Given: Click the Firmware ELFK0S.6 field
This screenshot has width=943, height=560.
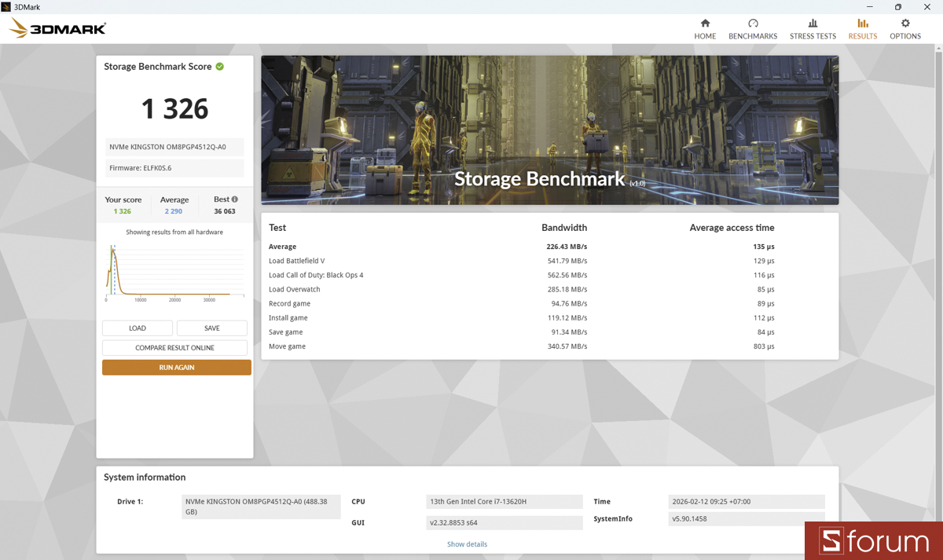Looking at the screenshot, I should (x=174, y=167).
